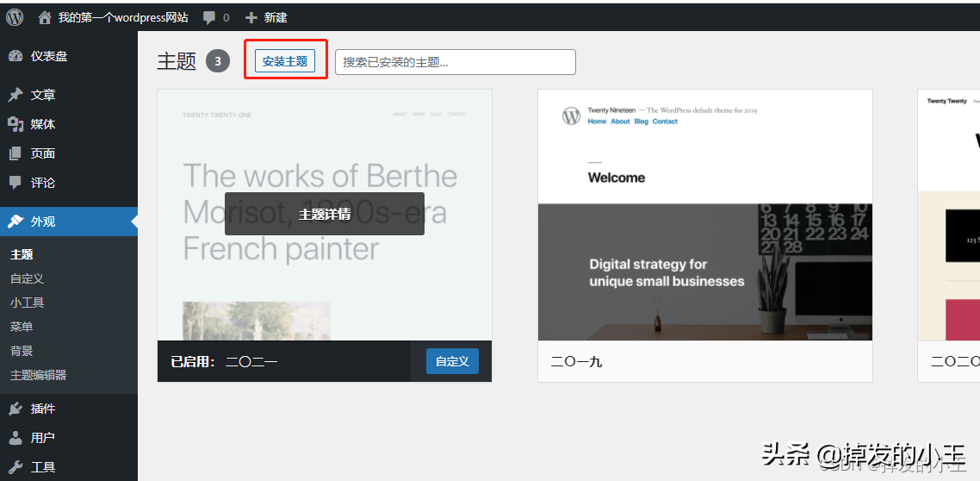Open the 主题编辑器 submenu entry

[38, 375]
